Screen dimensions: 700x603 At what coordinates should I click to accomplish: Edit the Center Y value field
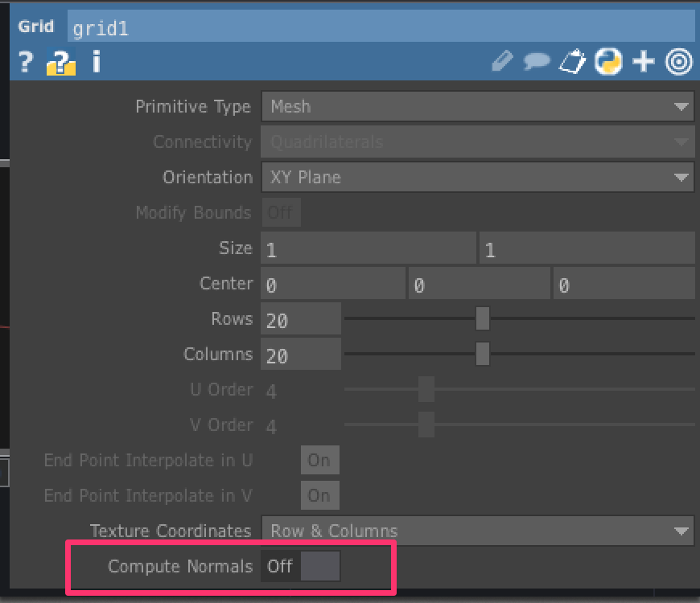coord(479,283)
